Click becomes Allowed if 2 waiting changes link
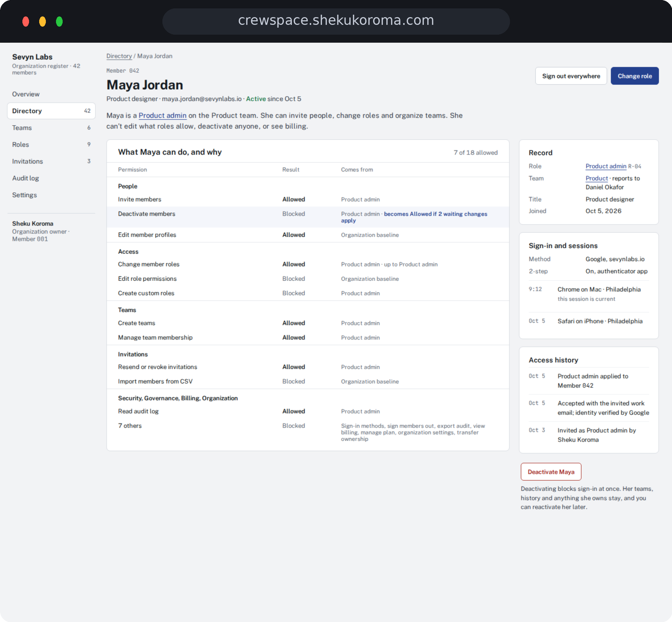The image size is (672, 622). 414,217
